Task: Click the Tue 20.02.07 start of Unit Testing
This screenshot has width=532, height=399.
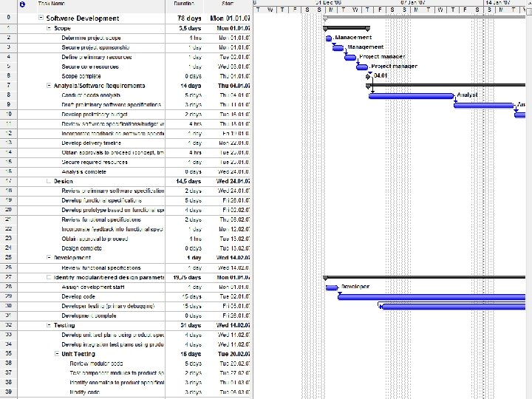Action: pyautogui.click(x=228, y=354)
